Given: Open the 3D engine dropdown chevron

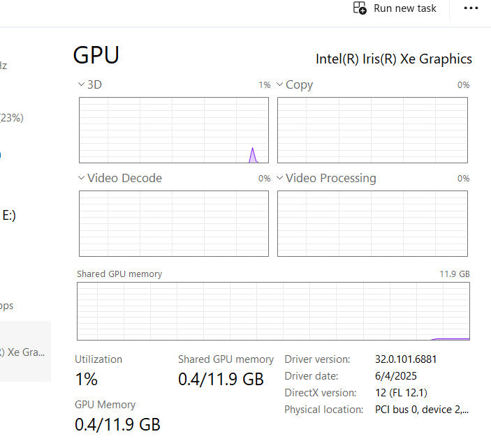Looking at the screenshot, I should pyautogui.click(x=81, y=85).
